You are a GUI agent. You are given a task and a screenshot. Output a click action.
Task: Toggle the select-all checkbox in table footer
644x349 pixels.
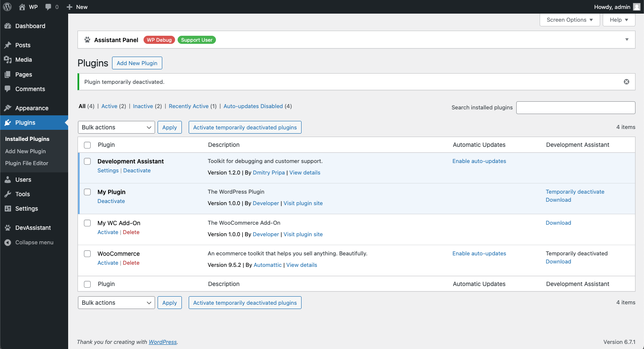point(87,284)
